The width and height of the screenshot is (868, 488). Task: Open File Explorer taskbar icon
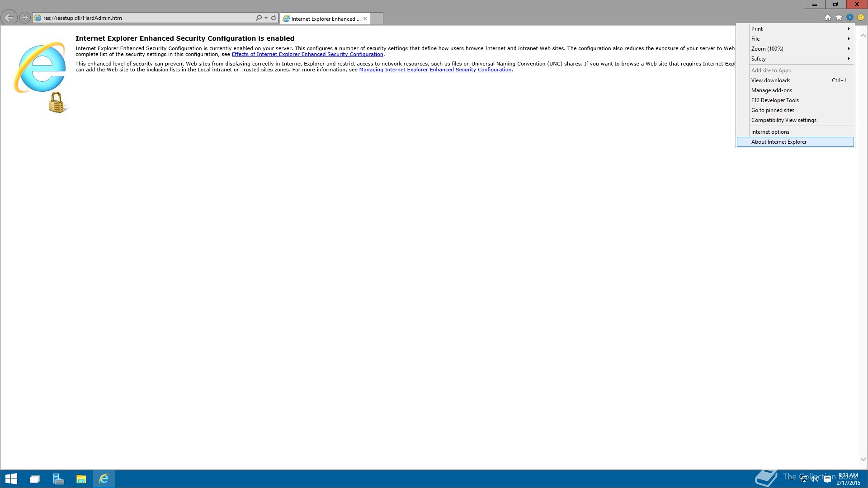point(81,479)
